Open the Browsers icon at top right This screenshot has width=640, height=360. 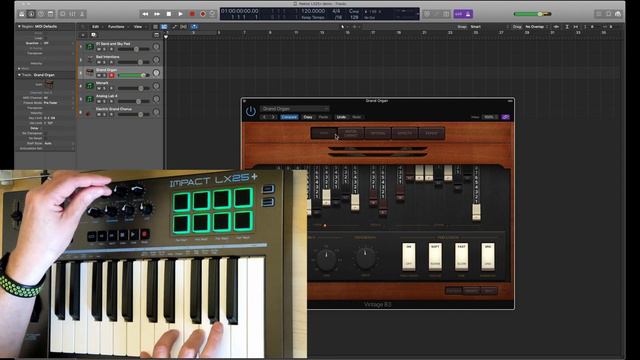[x=618, y=14]
